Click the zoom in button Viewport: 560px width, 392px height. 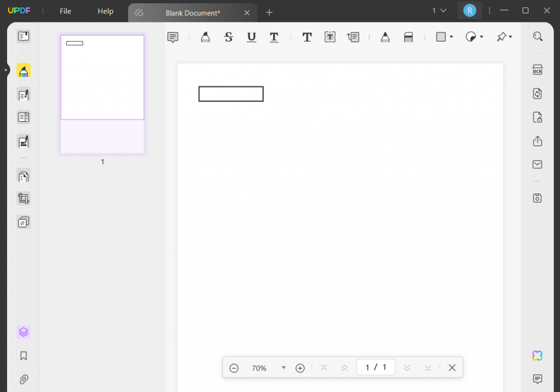[x=300, y=367]
